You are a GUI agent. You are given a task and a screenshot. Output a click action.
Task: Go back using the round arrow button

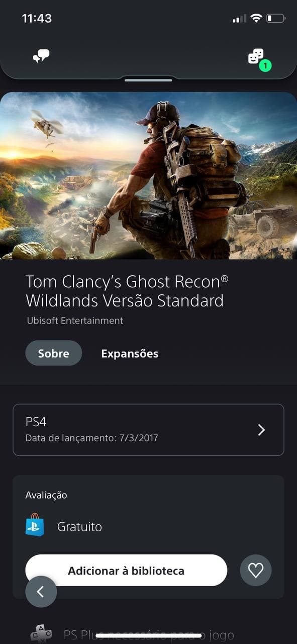41,592
